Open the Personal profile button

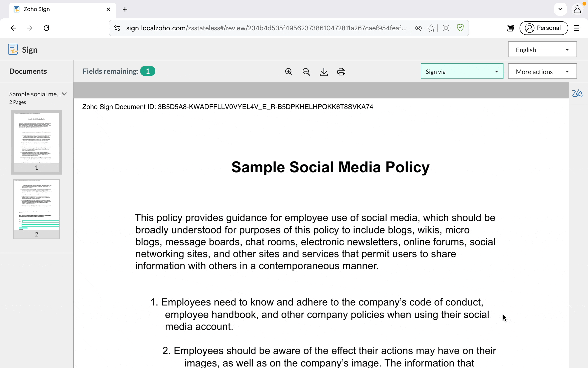click(543, 28)
